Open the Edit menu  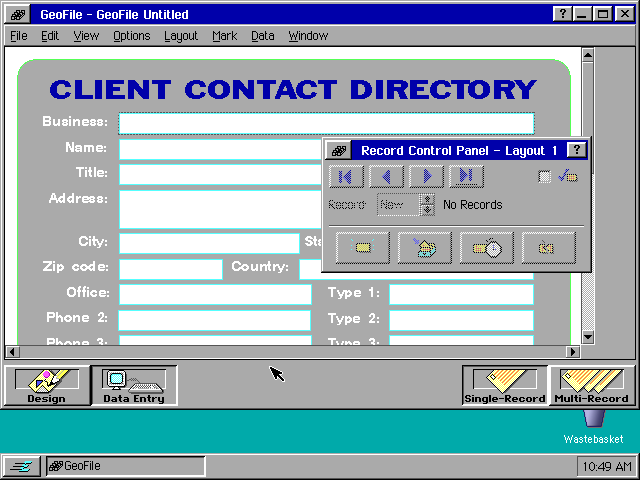tap(50, 36)
